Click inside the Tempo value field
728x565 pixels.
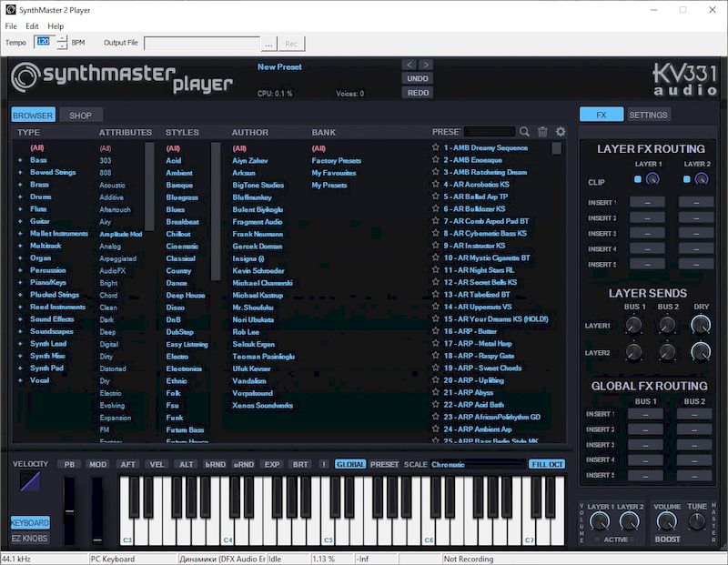click(45, 42)
